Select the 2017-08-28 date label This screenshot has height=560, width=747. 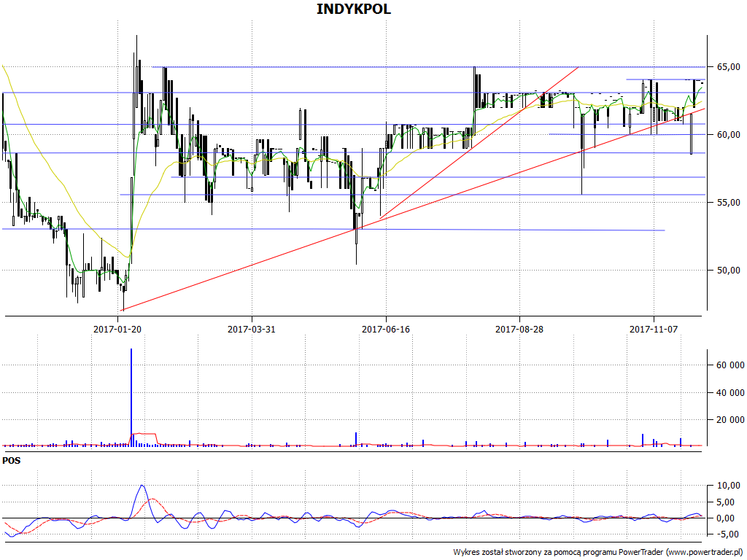click(x=519, y=329)
